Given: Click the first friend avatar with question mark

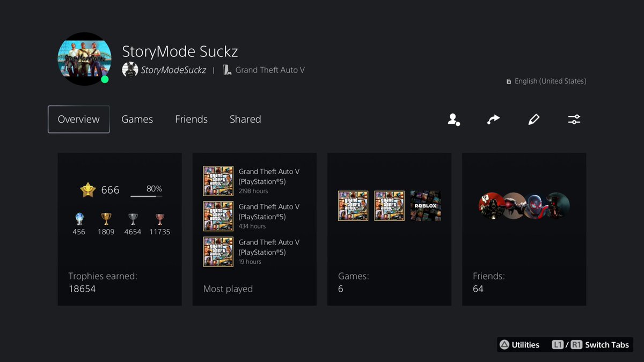Looking at the screenshot, I should click(491, 206).
